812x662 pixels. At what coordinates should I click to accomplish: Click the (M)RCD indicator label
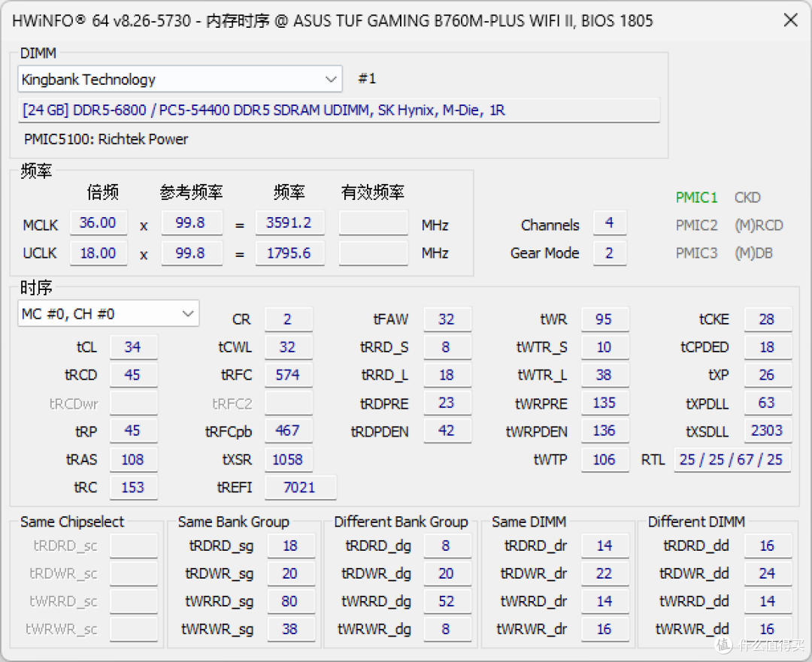(759, 225)
